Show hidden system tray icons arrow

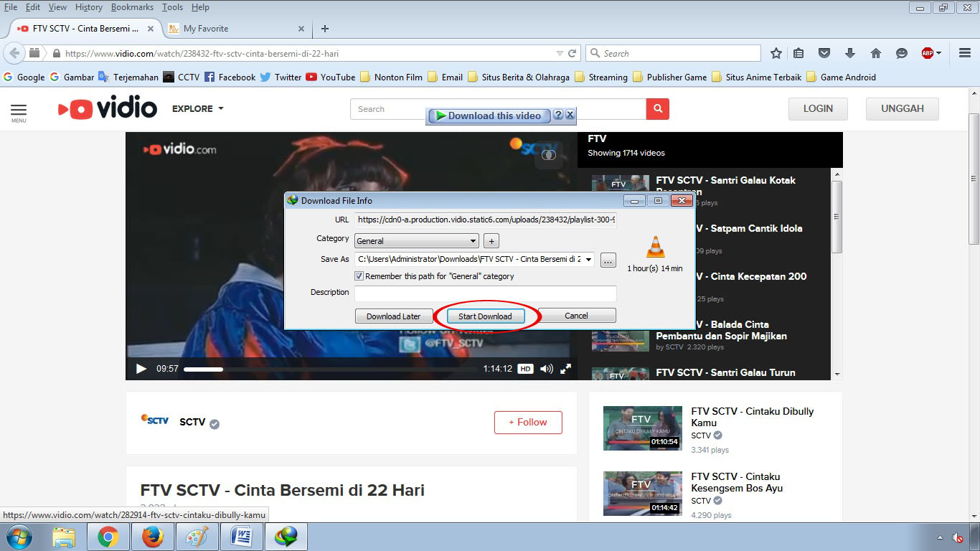pyautogui.click(x=941, y=537)
